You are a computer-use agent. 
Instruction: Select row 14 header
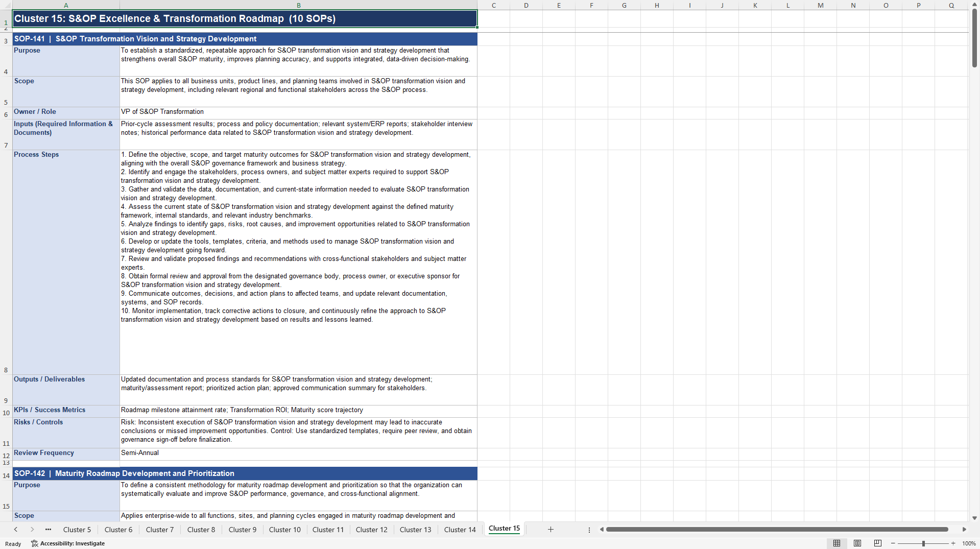6,473
